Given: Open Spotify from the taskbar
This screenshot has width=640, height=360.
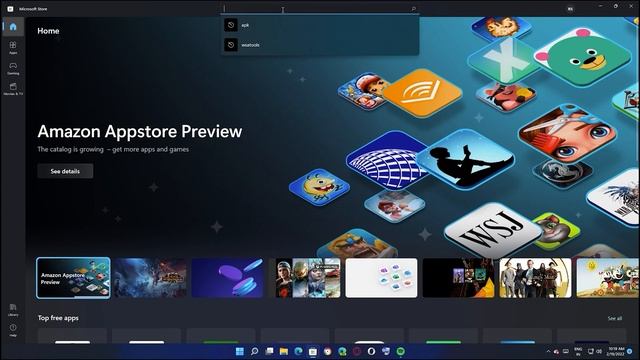Looking at the screenshot, I should tap(401, 351).
